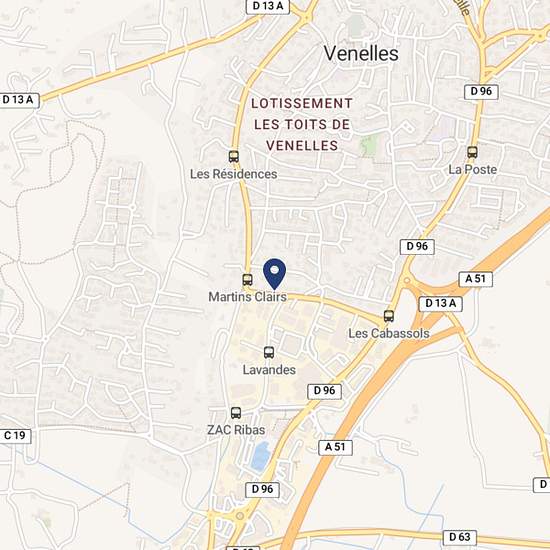Viewport: 550px width, 550px height.
Task: Click the C 19 road shield
Action: [x=15, y=436]
